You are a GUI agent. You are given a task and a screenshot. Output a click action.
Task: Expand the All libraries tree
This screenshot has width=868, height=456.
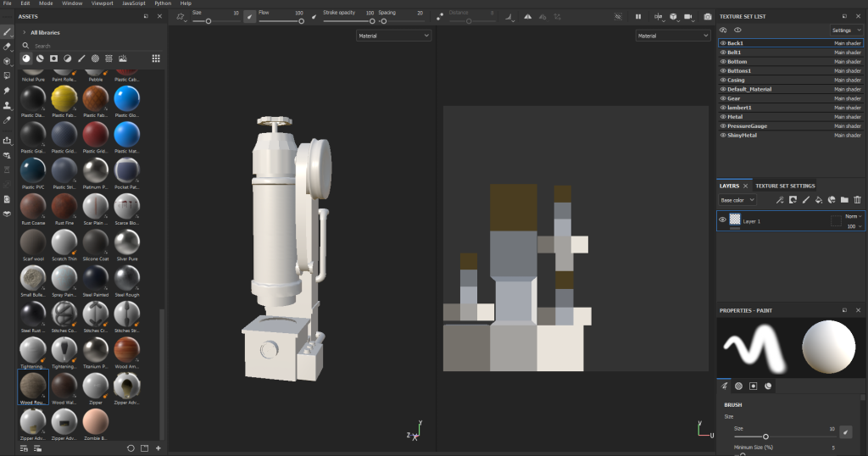(x=24, y=32)
